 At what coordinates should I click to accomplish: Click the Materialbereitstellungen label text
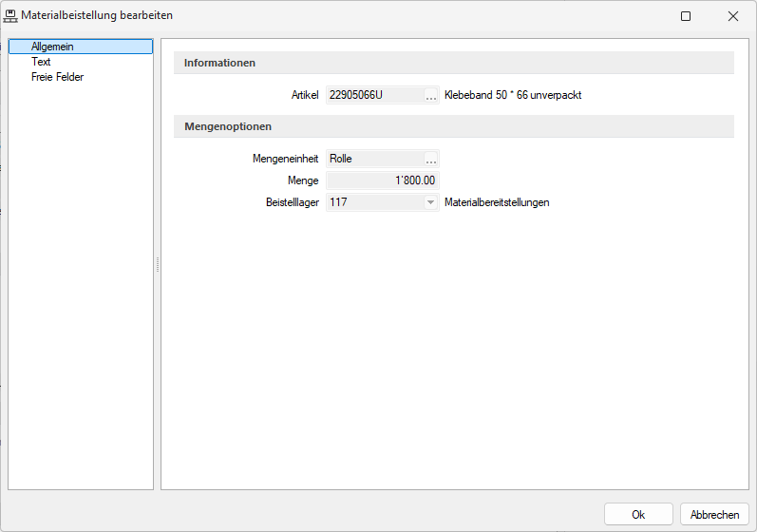(x=497, y=202)
